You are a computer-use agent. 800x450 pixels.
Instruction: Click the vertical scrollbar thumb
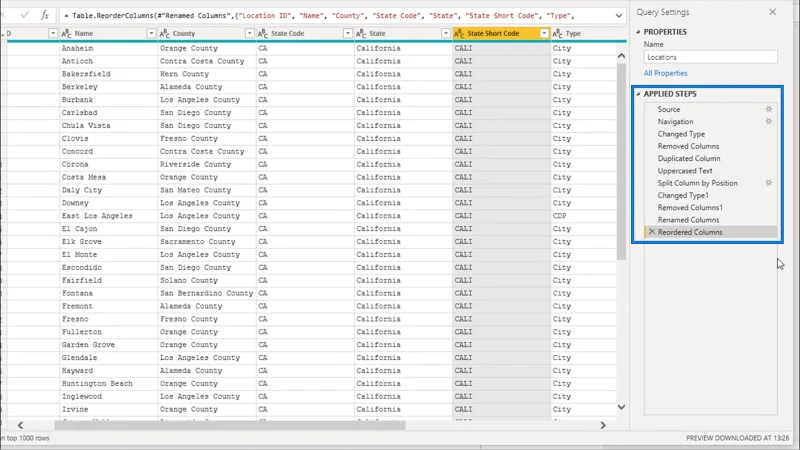tap(621, 161)
